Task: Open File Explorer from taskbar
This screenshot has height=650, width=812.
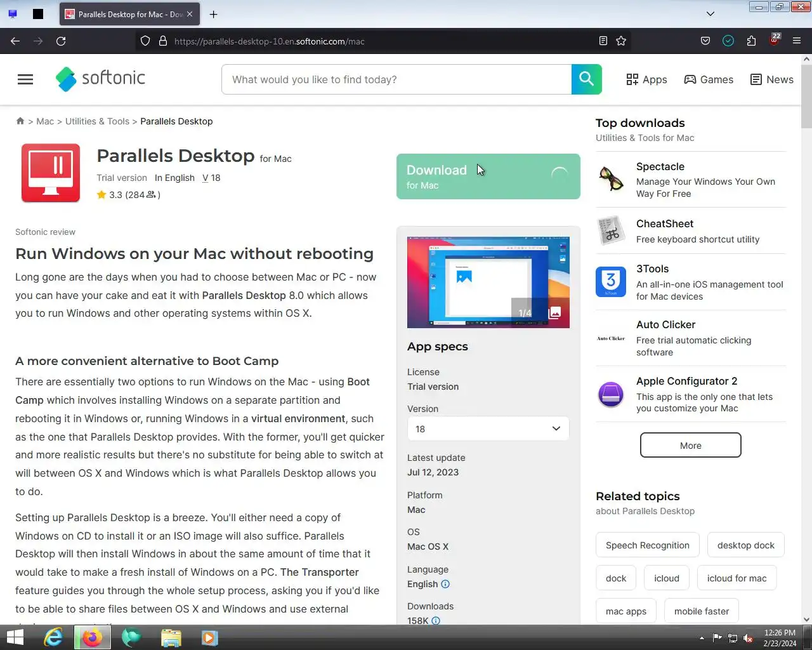Action: pos(171,637)
